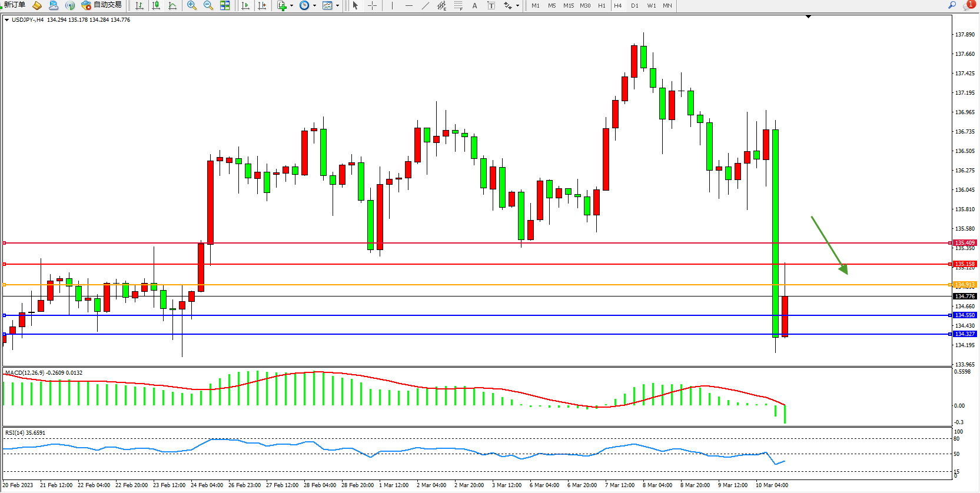Viewport: 980px width, 493px height.
Task: Click the search magnifier icon
Action: click(952, 5)
